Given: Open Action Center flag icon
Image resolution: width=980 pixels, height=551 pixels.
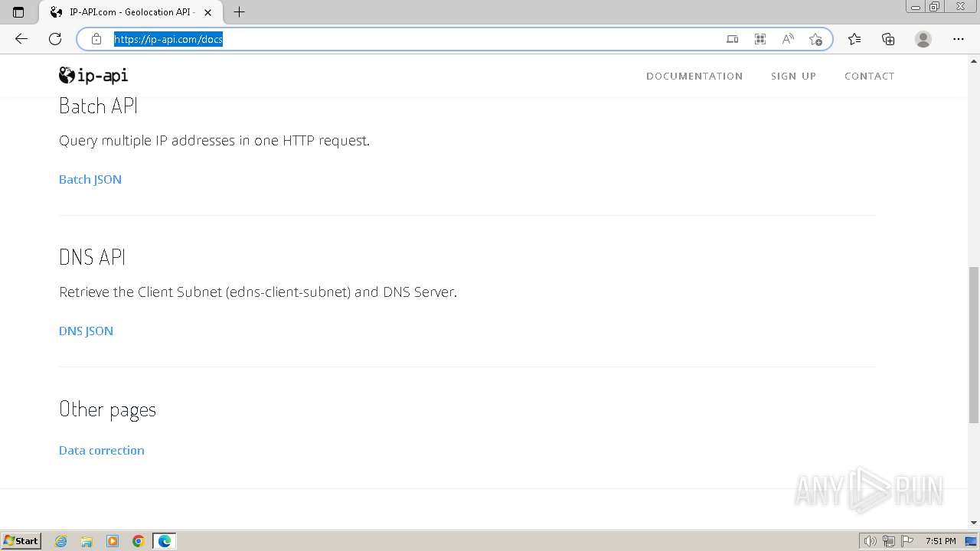Looking at the screenshot, I should click(907, 541).
